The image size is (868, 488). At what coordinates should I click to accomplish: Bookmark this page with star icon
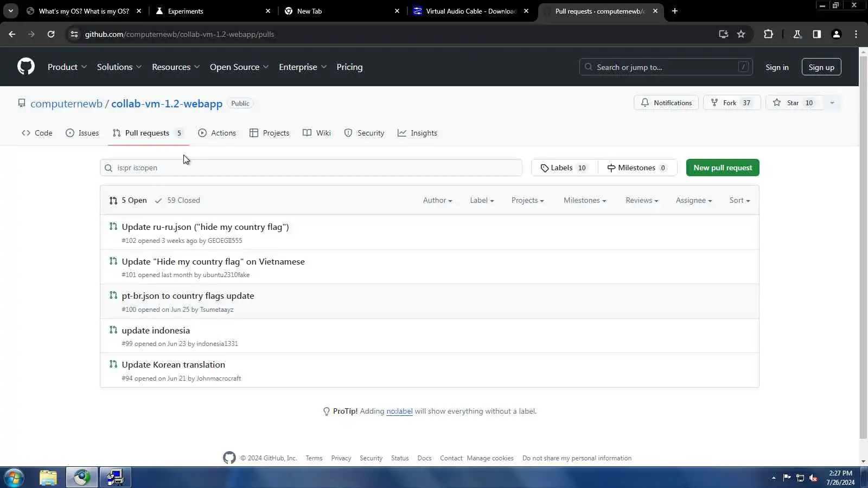[x=741, y=34]
